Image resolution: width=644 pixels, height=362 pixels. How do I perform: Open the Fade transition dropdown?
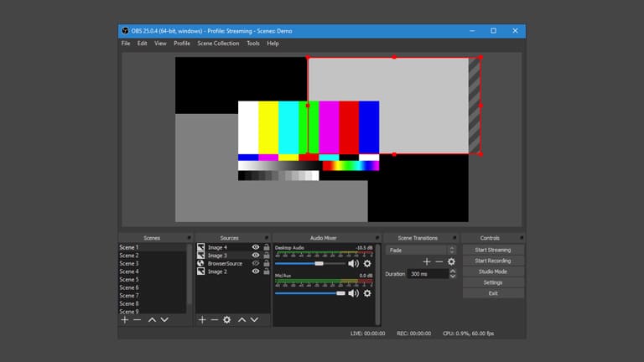[x=421, y=250]
